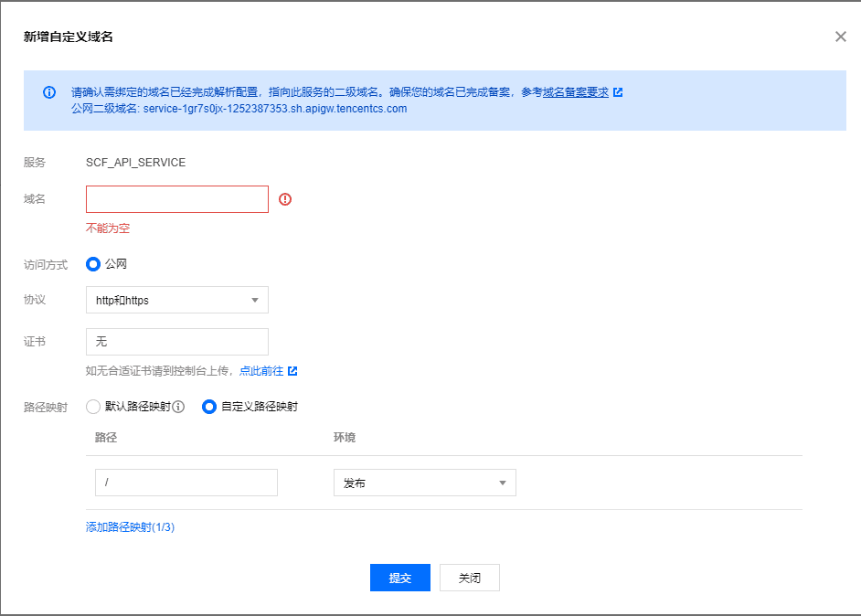The image size is (861, 616).
Task: Click the external-link icon beside 点此前往
Action: (x=292, y=371)
